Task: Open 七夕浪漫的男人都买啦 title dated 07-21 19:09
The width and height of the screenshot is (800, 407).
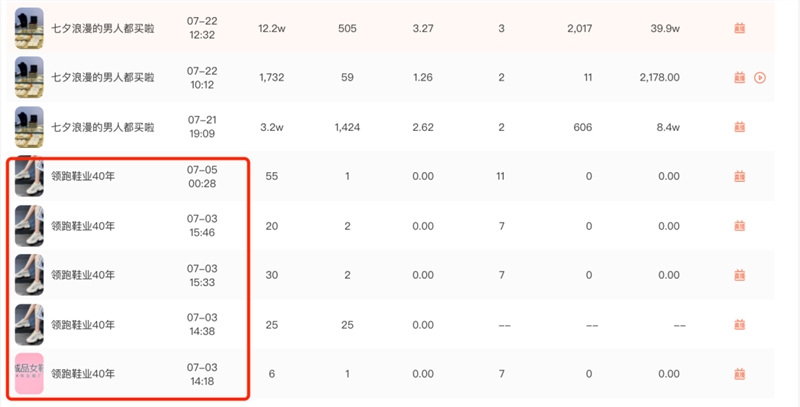Action: click(x=103, y=127)
